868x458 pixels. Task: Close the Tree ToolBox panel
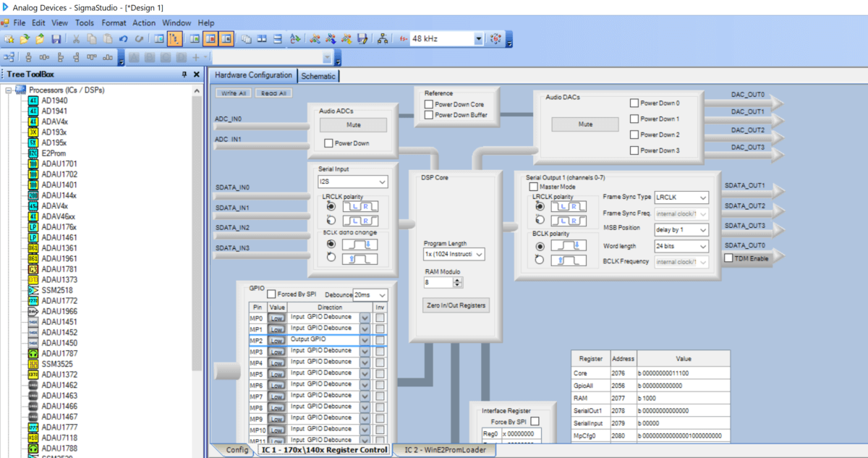[x=196, y=75]
